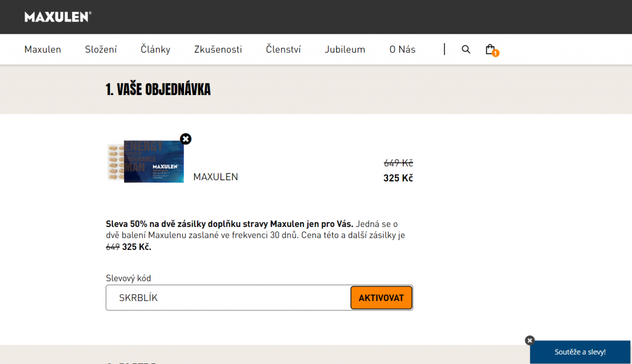Activate the discount code with AKTIVOVAT
Viewport: 632px width, 364px height.
(381, 298)
